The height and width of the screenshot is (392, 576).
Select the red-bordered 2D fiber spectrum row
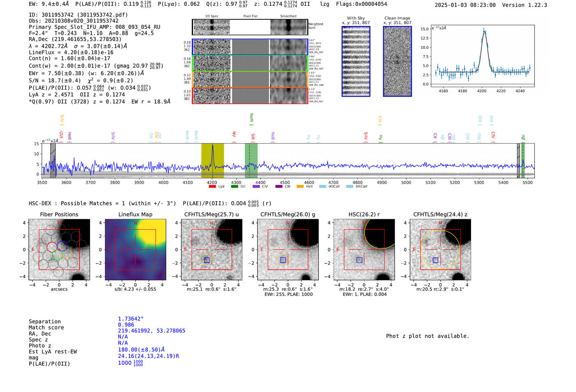[x=250, y=95]
